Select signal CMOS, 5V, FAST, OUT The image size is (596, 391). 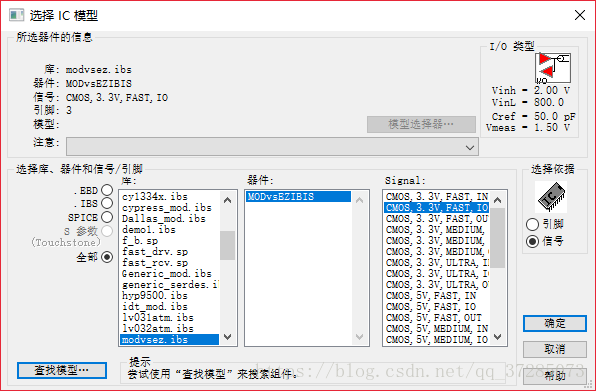436,318
